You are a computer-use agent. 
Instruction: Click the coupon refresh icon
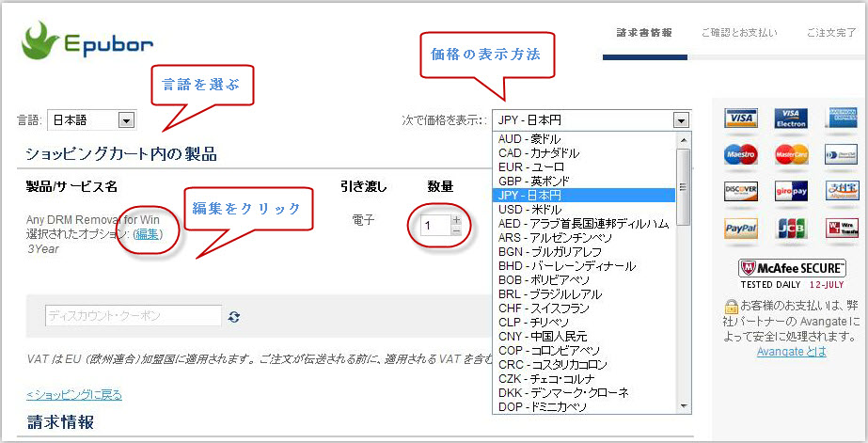234,317
